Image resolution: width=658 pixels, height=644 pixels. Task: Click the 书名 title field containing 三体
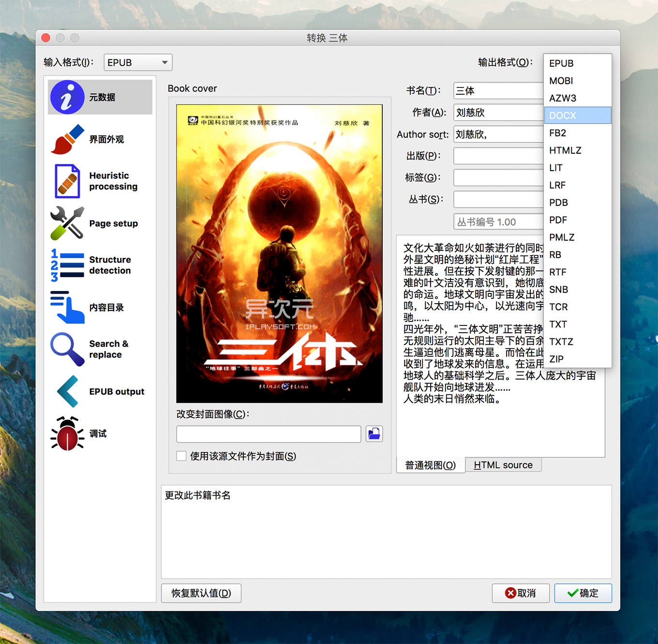(498, 91)
